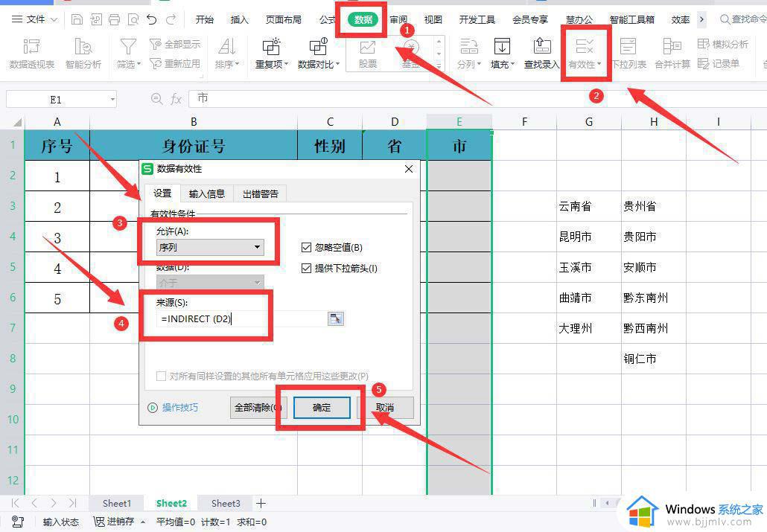Viewport: 767px width, 532px height.
Task: Click the Print icon in quick access toolbar
Action: 114,19
